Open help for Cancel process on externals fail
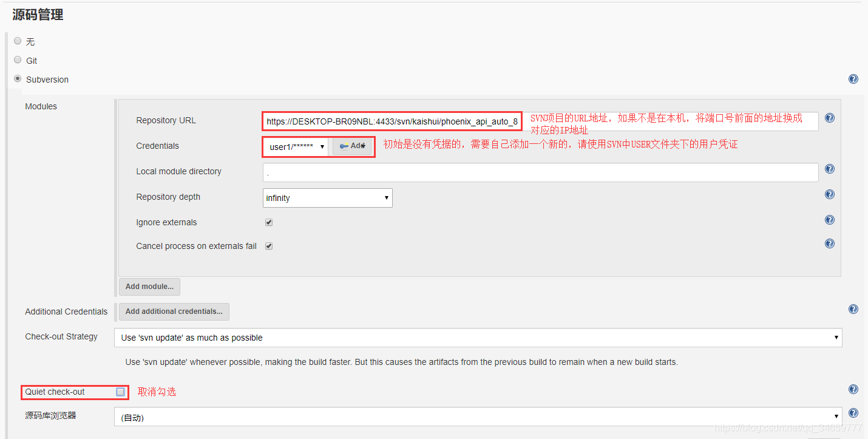This screenshot has width=868, height=439. click(830, 243)
